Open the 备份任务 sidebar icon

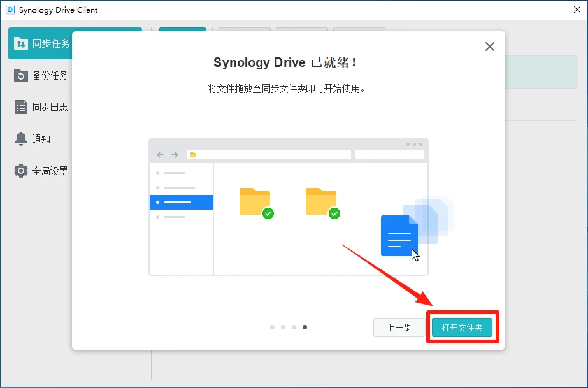[x=20, y=75]
